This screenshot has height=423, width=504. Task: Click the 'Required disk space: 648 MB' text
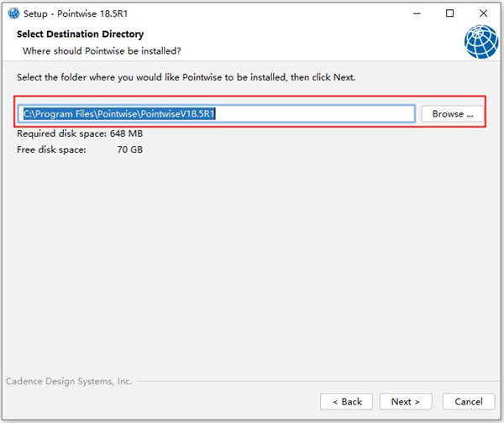[x=80, y=133]
